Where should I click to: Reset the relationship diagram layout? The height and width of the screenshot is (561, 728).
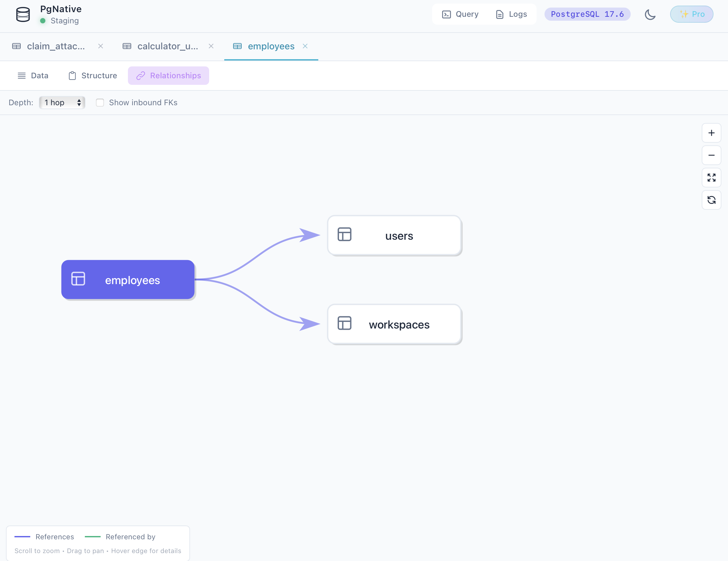(x=711, y=200)
